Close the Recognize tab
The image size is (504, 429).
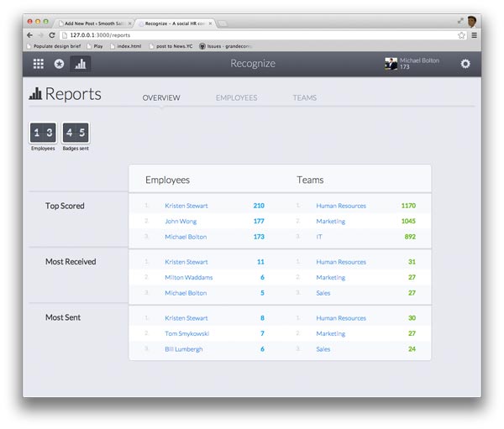click(x=210, y=24)
